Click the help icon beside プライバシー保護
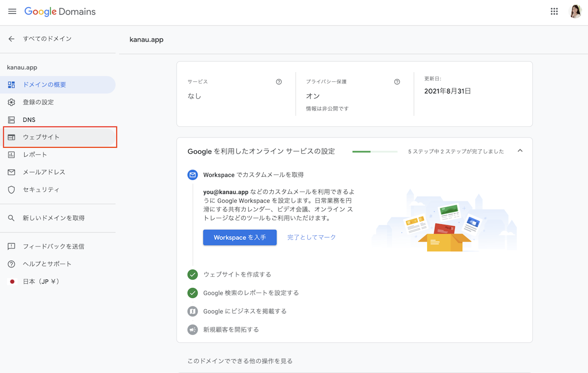The height and width of the screenshot is (373, 588). click(397, 82)
